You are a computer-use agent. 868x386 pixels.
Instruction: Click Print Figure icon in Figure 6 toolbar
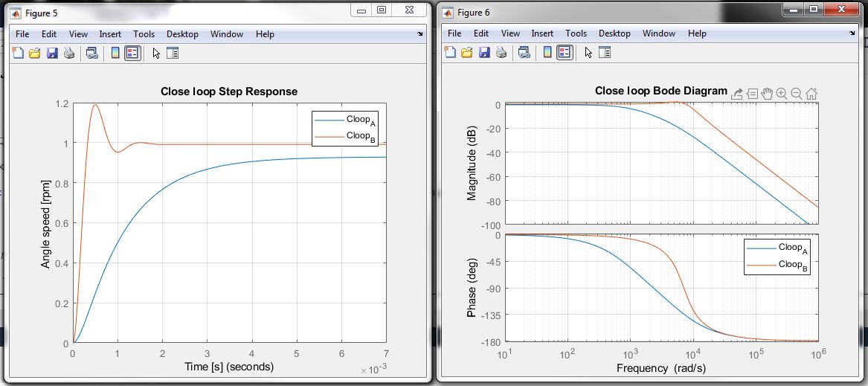[501, 53]
